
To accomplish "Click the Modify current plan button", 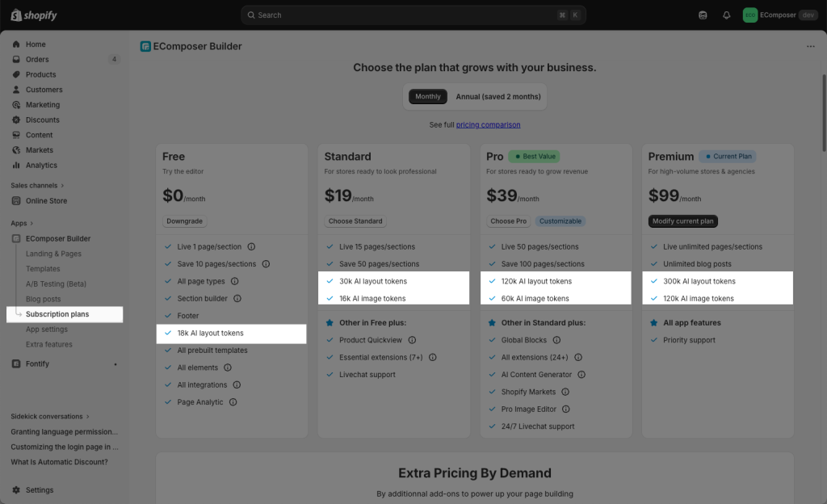I will [x=682, y=221].
